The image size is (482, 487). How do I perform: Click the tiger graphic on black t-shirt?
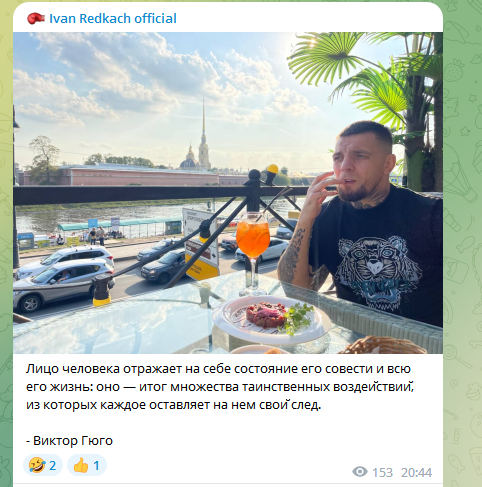tap(377, 272)
